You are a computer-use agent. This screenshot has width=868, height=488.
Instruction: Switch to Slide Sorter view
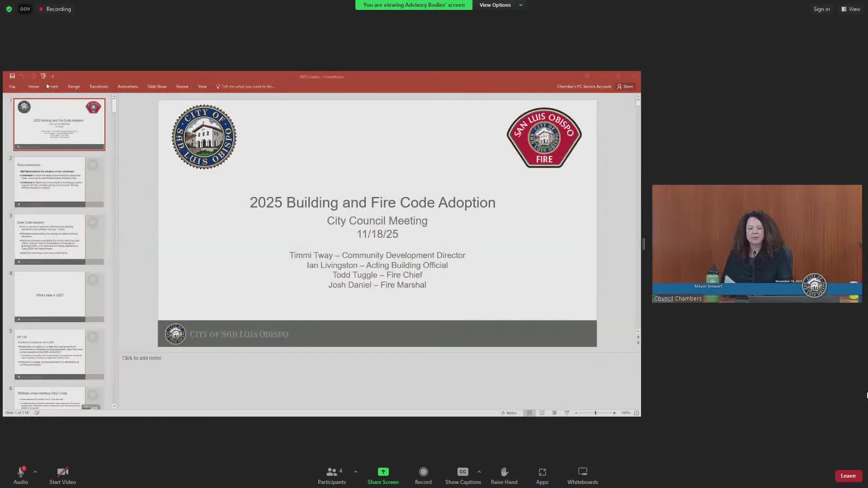542,413
